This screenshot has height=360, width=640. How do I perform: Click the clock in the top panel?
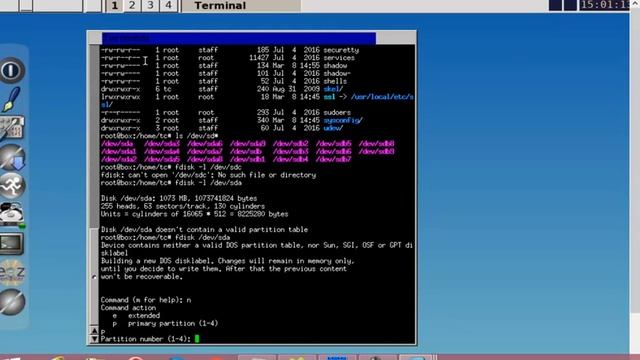click(x=605, y=5)
